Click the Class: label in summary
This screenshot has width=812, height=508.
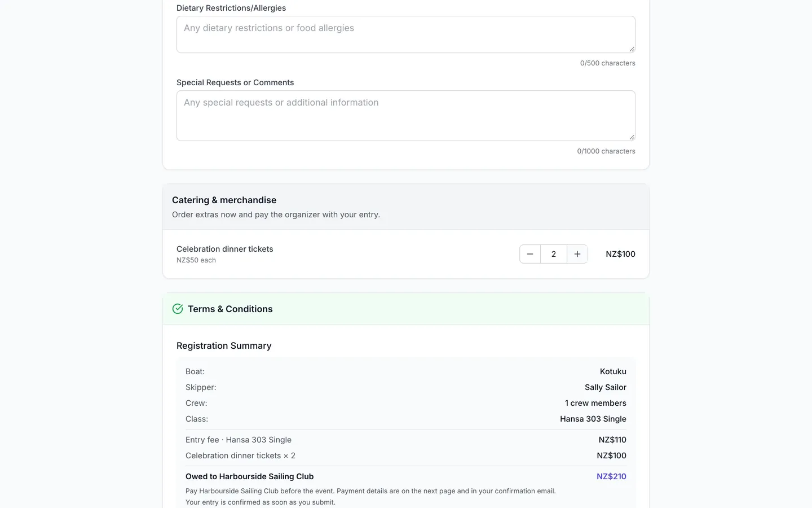tap(197, 419)
